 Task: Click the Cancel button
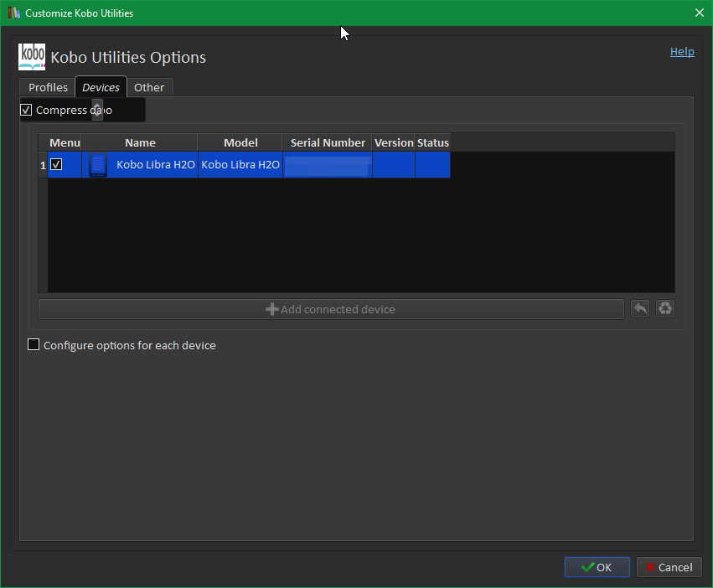[x=669, y=567]
